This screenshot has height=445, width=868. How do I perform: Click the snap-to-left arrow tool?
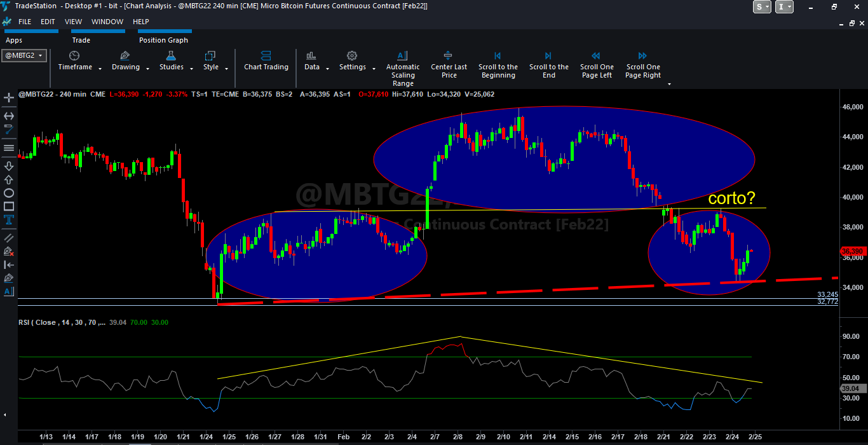[9, 264]
